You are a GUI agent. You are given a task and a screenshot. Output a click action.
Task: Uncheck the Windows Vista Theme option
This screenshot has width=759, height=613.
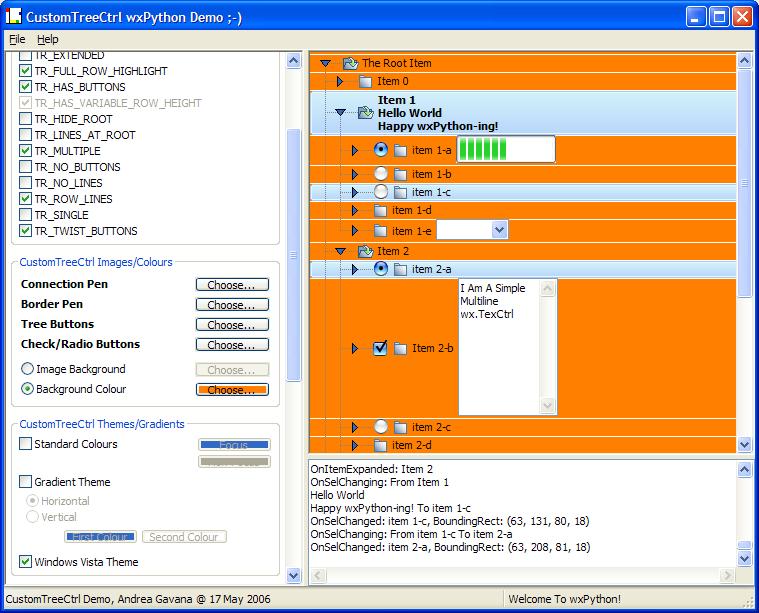[x=26, y=562]
